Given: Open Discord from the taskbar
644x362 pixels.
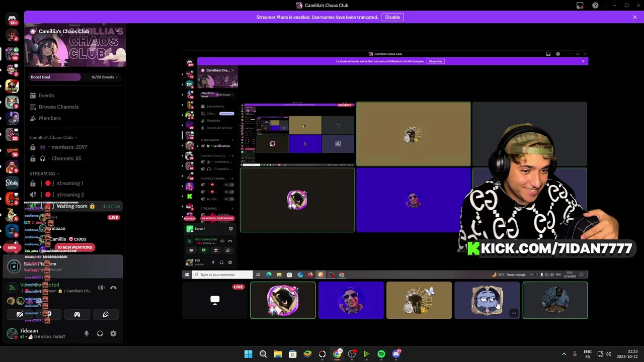Looking at the screenshot, I should tap(396, 354).
